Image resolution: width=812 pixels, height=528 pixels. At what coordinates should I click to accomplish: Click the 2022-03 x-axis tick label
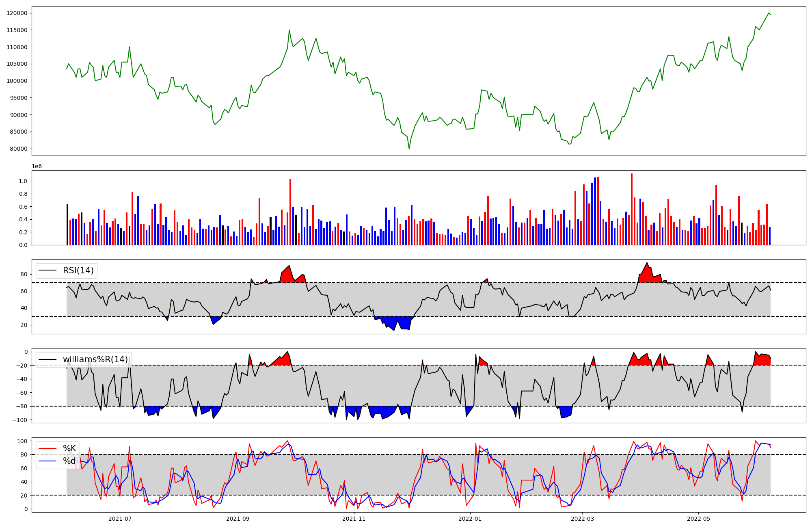[x=582, y=519]
